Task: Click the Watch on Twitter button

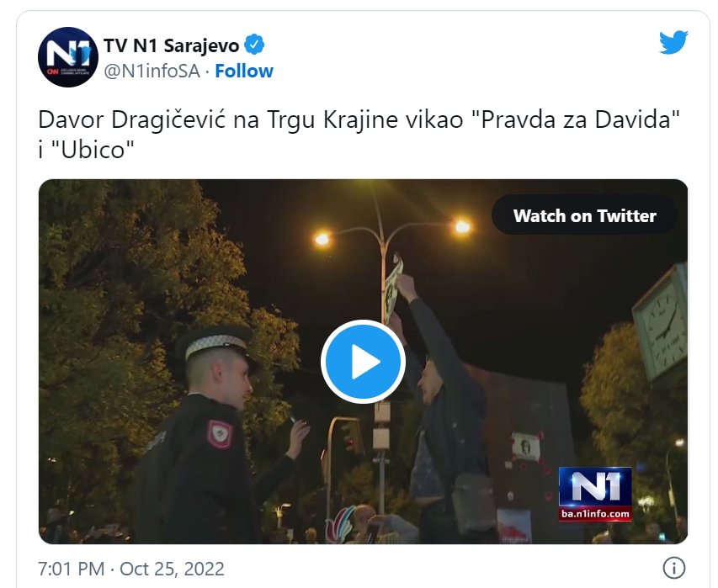Action: click(x=584, y=215)
